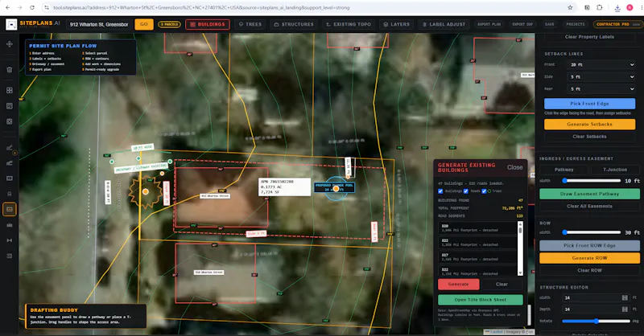This screenshot has width=644, height=336.
Task: Open browser downloads icon
Action: coord(617,7)
